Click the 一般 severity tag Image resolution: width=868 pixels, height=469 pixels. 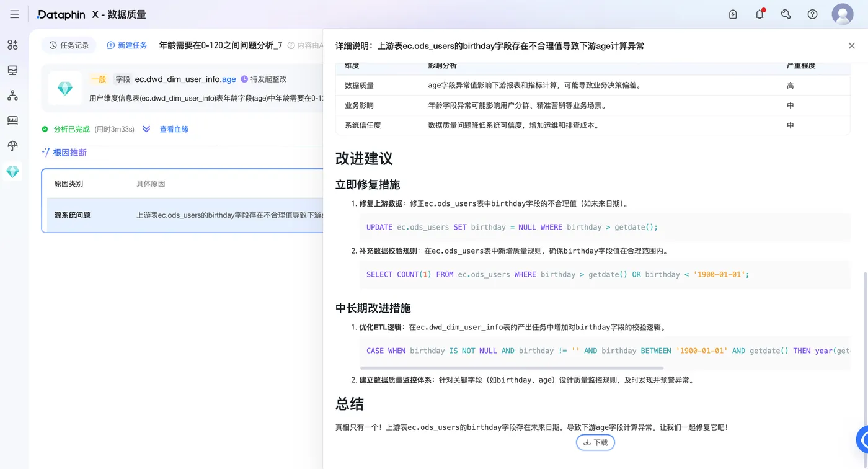coord(99,79)
